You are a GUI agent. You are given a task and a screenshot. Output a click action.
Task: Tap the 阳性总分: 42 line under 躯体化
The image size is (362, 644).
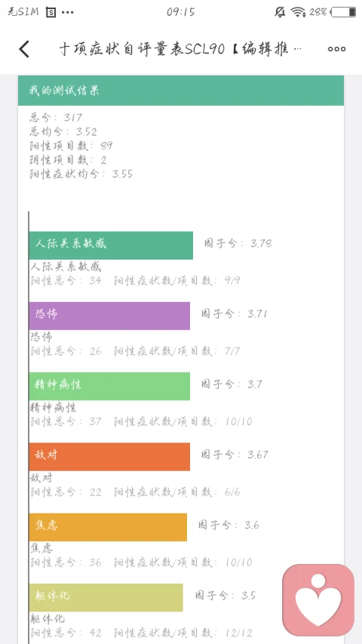click(x=66, y=633)
